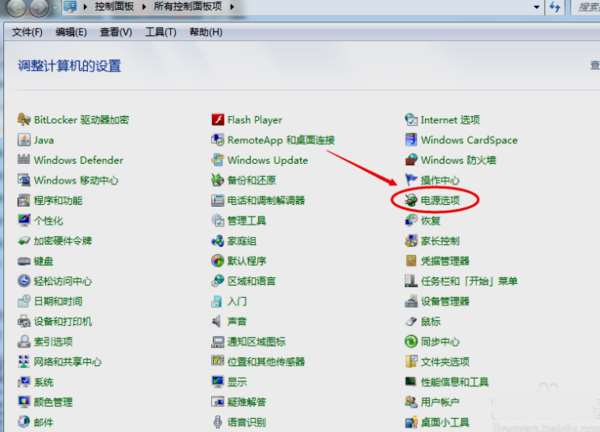
Task: Click the 电源选项 icon
Action: [x=411, y=200]
